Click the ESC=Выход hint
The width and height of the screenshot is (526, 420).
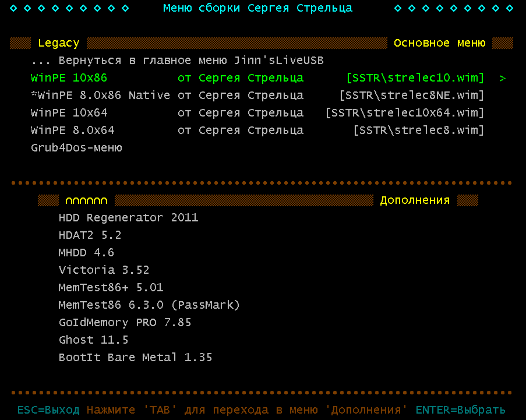pos(48,410)
